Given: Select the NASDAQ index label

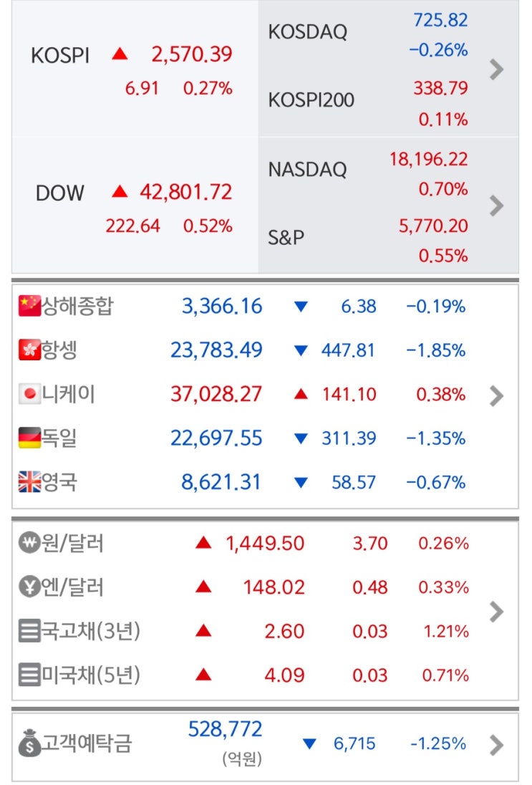Looking at the screenshot, I should pos(306,170).
